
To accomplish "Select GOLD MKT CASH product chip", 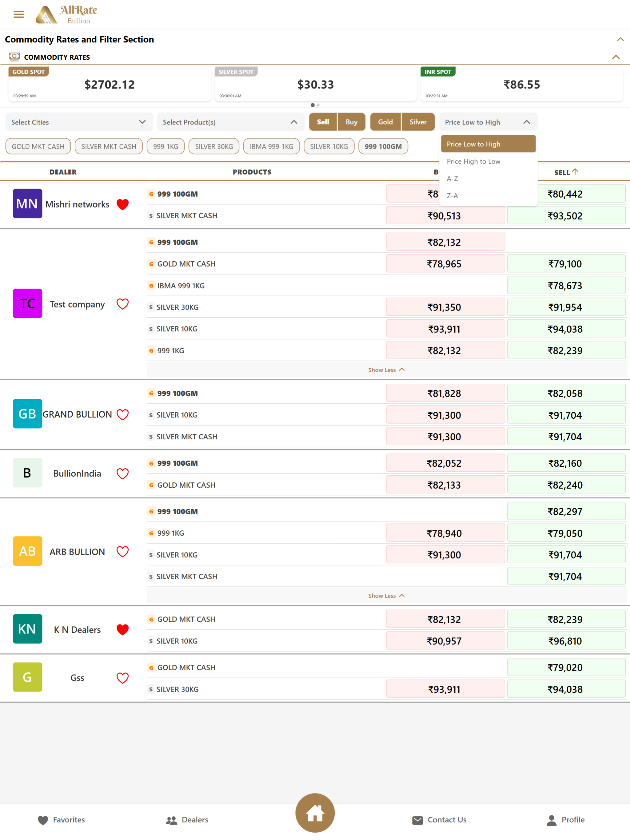I will [38, 146].
